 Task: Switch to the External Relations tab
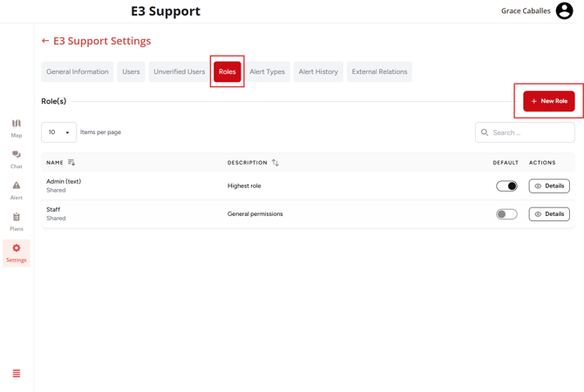coord(379,71)
